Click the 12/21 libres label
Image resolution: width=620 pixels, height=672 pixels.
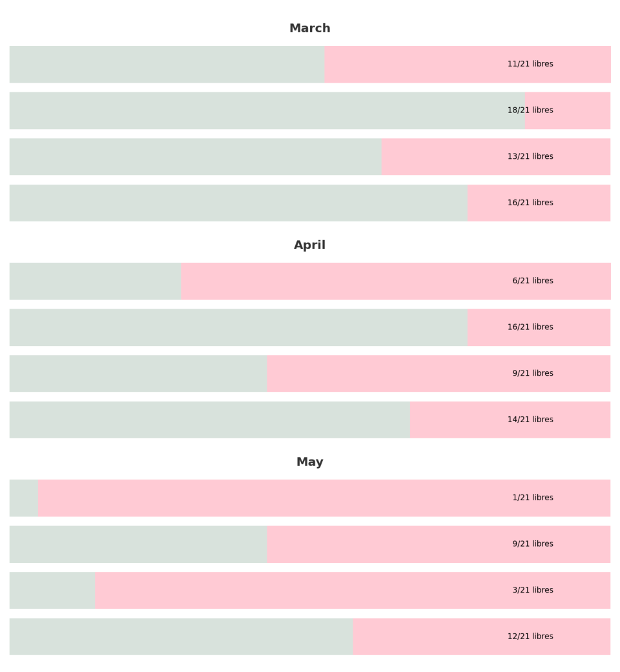[530, 636]
